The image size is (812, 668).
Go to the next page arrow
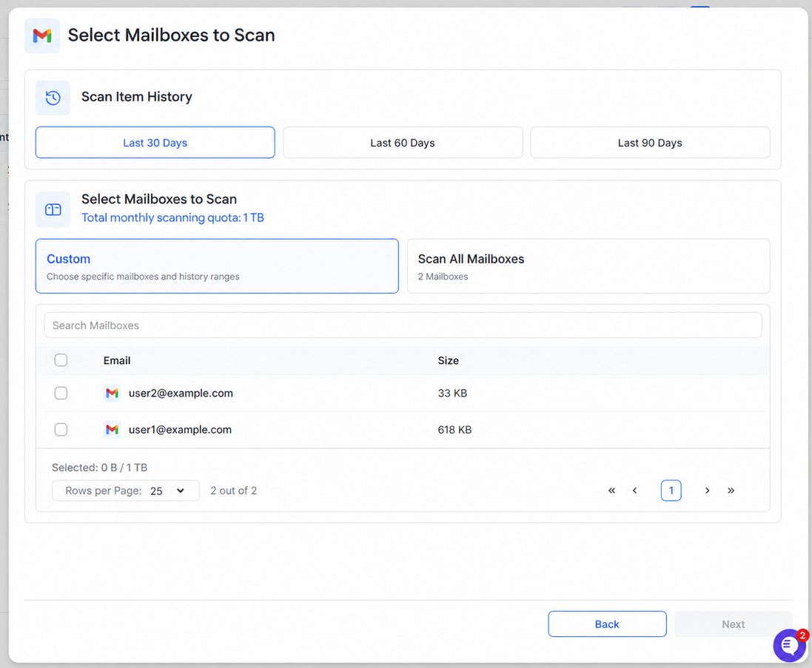pos(707,490)
